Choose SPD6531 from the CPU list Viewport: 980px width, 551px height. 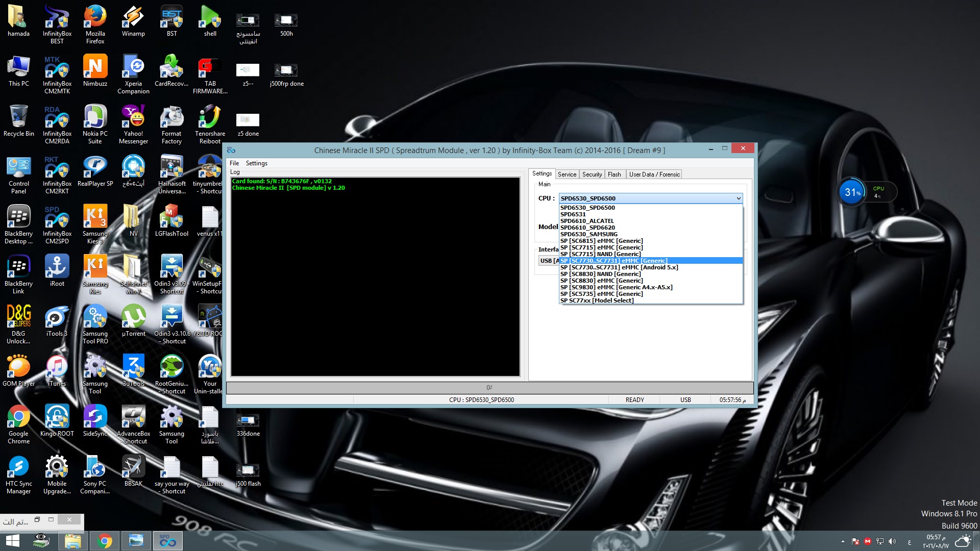click(x=651, y=214)
